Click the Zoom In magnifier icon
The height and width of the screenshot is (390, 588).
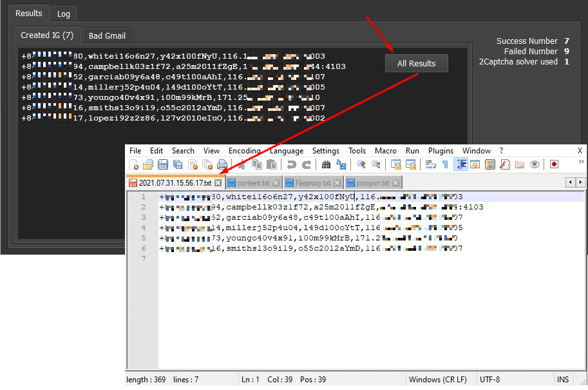click(361, 164)
